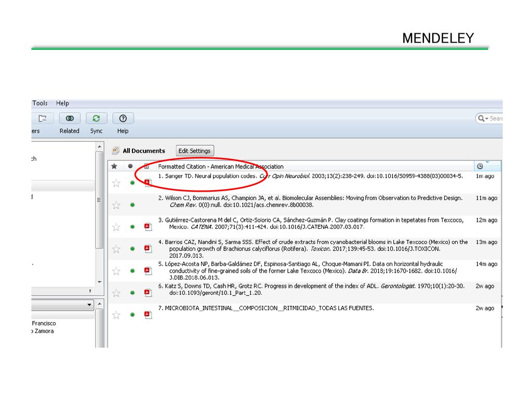Toggle read status dot of Katz S row

(132, 293)
